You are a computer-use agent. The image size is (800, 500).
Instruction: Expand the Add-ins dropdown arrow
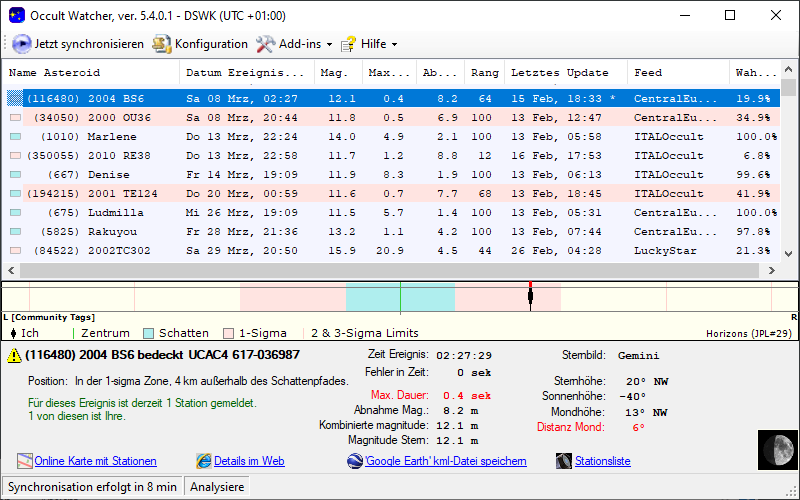[x=329, y=45]
